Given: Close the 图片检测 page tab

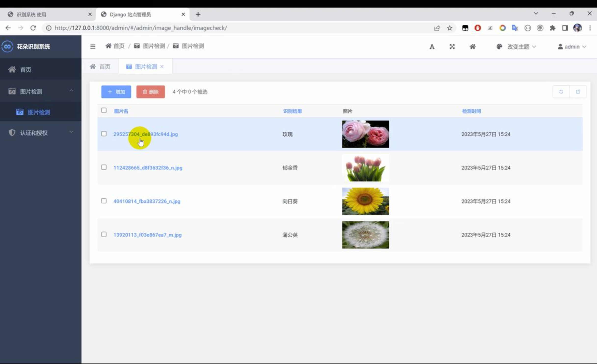Looking at the screenshot, I should [x=162, y=67].
